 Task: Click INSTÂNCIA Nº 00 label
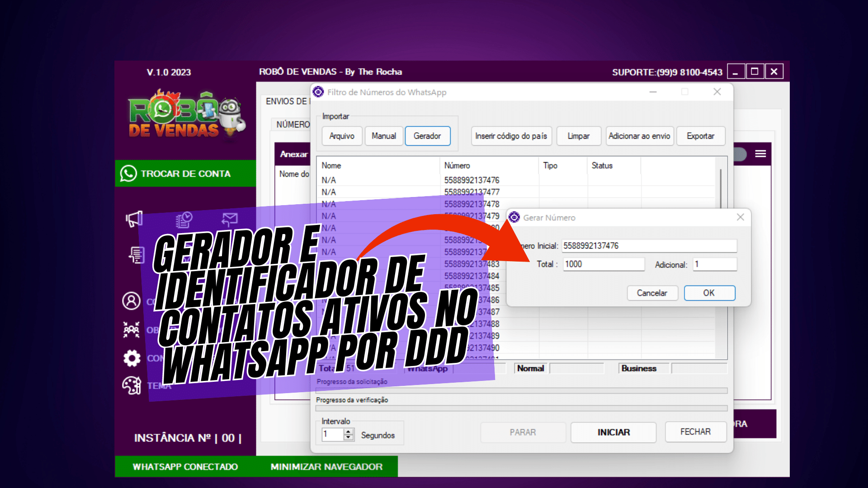(x=188, y=438)
